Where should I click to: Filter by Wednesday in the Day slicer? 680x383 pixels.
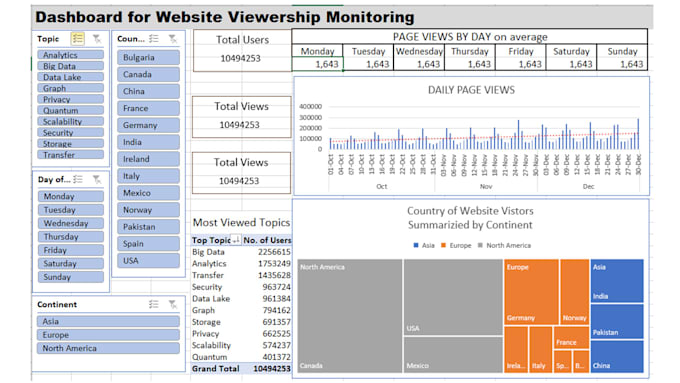coord(71,223)
